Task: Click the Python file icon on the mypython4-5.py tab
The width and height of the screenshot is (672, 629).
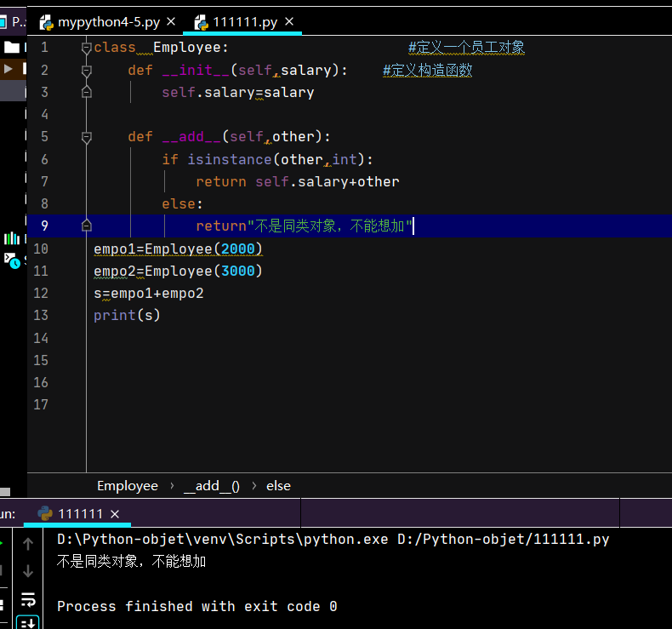Action: point(46,22)
